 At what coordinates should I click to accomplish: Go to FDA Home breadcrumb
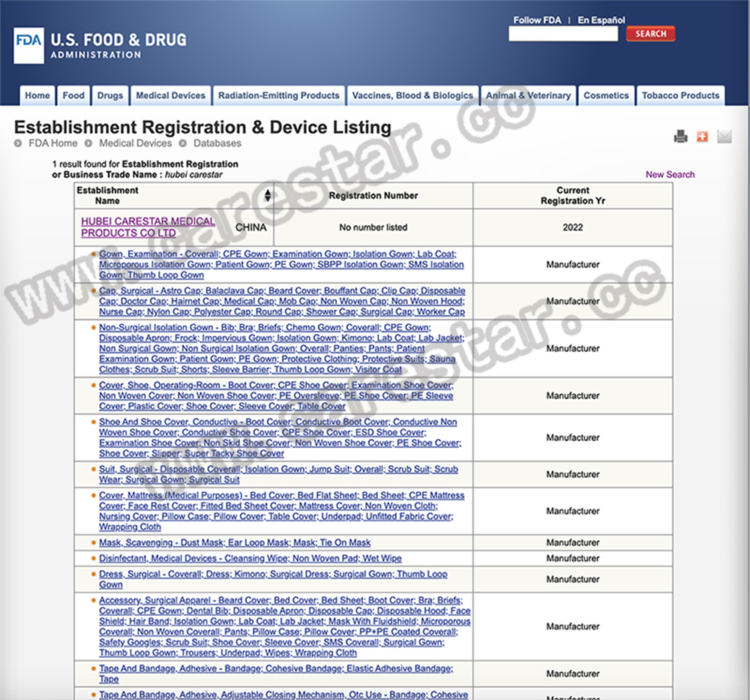[x=52, y=143]
